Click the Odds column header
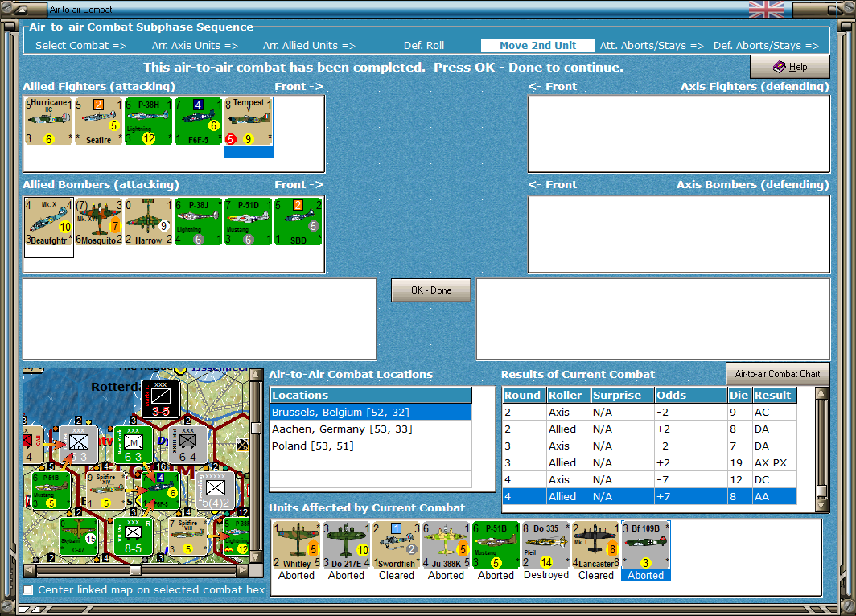 coord(691,395)
